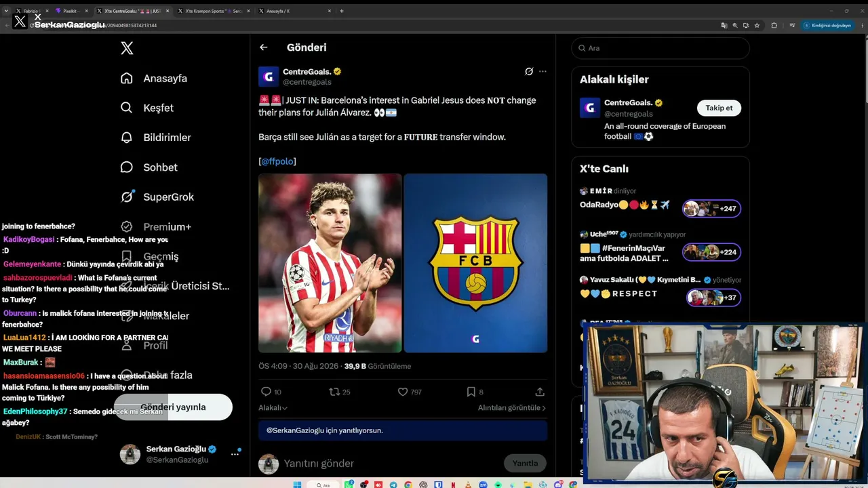Switch to the Pixelkit browser tab
Screen dimensions: 868x488
pos(71,11)
